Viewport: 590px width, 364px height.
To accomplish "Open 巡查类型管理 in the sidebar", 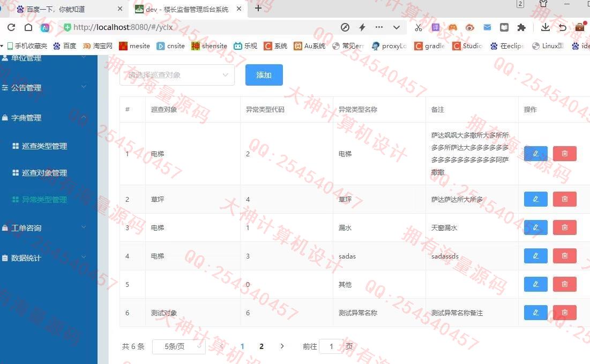I will pyautogui.click(x=44, y=146).
